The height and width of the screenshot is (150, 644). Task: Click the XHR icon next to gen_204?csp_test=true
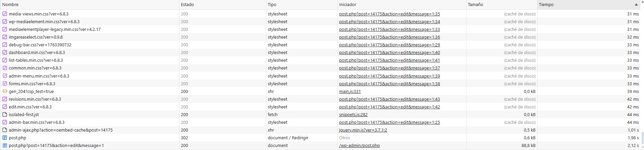coord(5,91)
